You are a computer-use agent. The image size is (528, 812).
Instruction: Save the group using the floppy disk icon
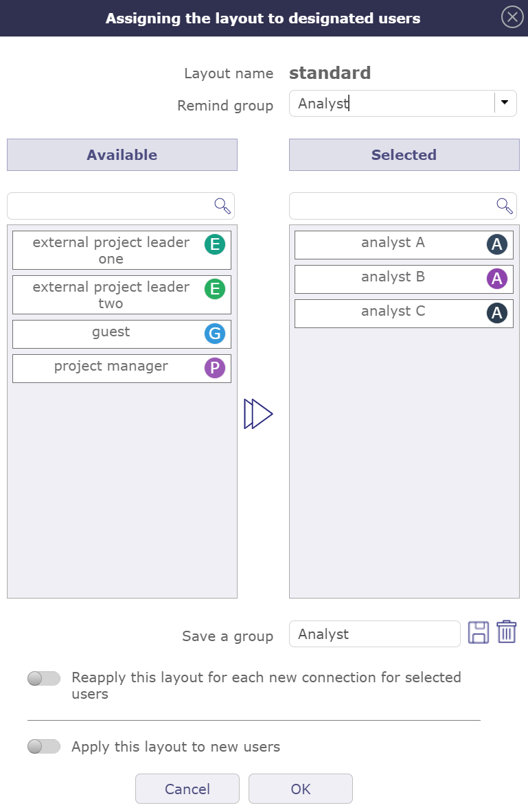pos(479,631)
